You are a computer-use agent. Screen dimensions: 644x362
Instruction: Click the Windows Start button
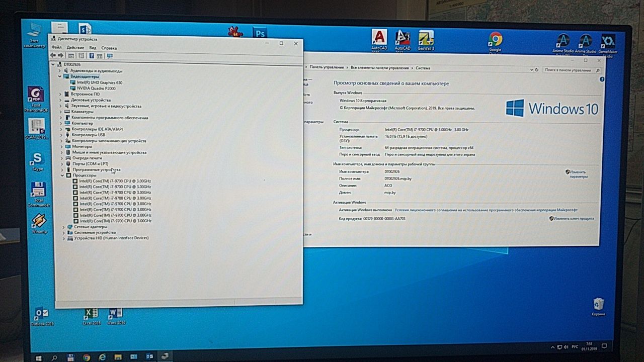[39, 358]
